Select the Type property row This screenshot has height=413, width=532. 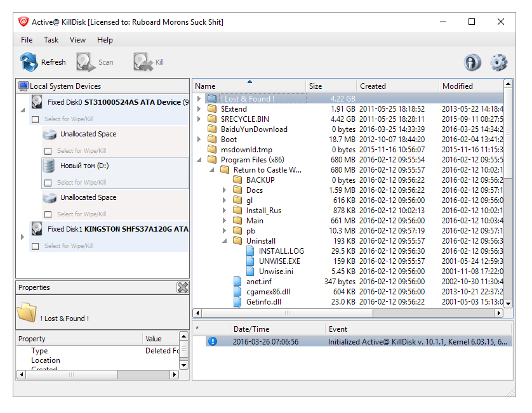click(x=98, y=351)
